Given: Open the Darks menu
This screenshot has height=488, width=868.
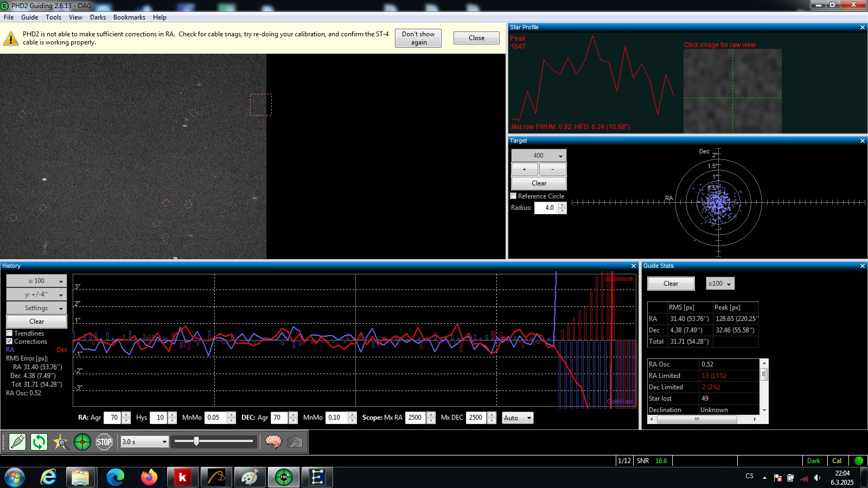Looking at the screenshot, I should coord(98,17).
